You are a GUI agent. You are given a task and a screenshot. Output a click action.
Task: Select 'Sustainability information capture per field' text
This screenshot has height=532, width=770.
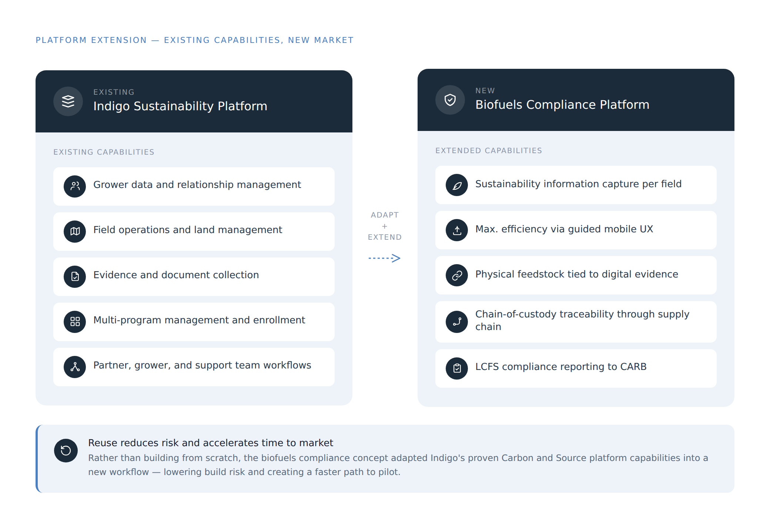578,184
